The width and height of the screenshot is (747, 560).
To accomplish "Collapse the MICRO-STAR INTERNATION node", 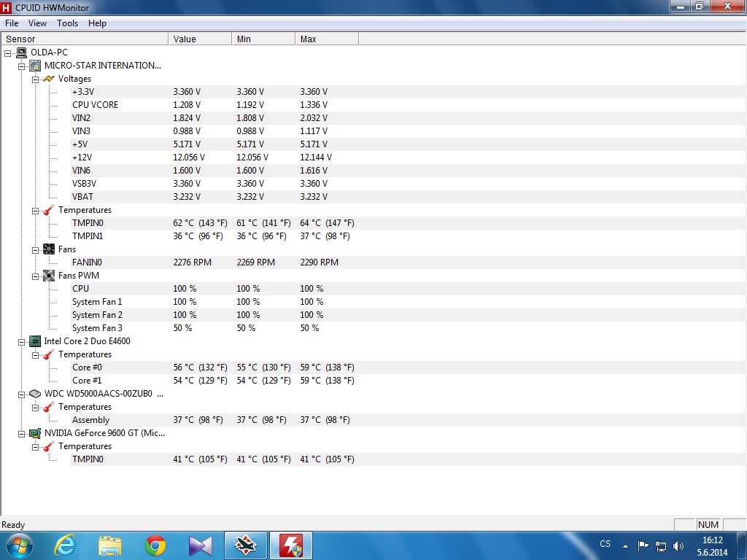I will [21, 66].
